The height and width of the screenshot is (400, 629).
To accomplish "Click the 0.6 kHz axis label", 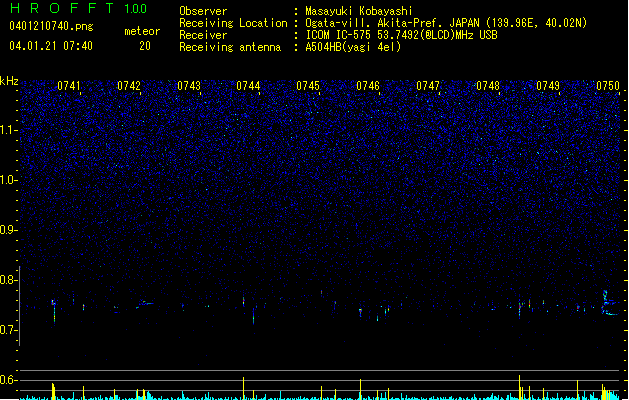I will (x=8, y=380).
